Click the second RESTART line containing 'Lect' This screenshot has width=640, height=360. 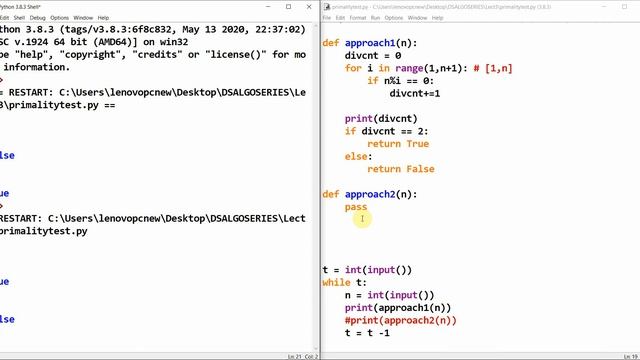click(x=153, y=219)
